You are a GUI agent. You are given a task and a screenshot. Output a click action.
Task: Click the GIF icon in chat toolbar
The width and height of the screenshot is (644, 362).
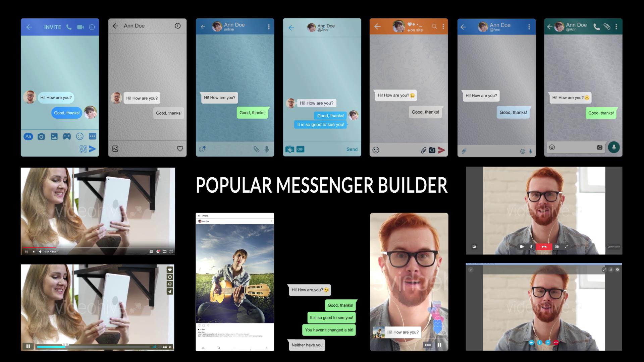(x=300, y=149)
